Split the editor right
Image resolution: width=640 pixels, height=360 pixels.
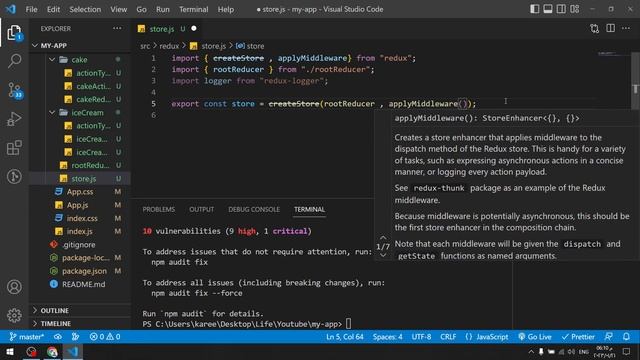click(x=610, y=29)
